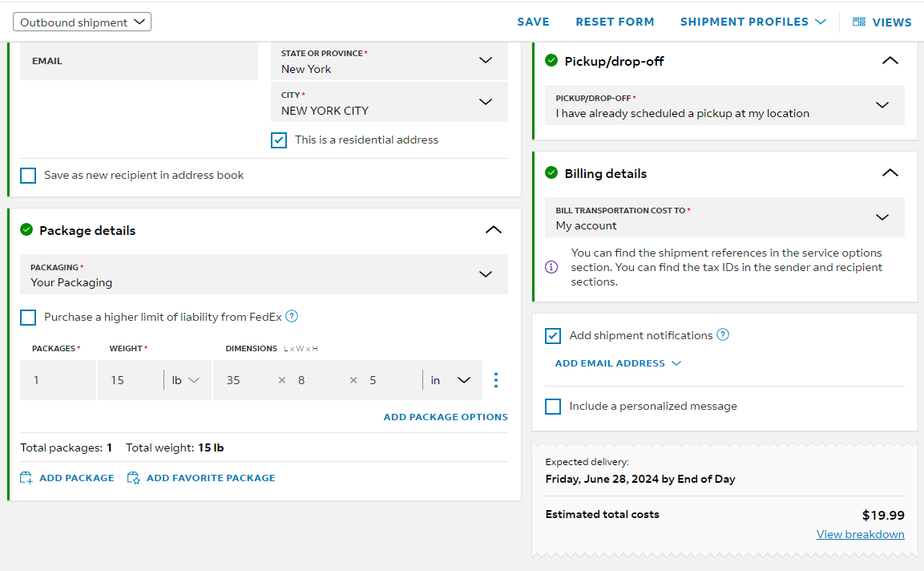Collapse the Package details section
The image size is (924, 571).
coord(494,230)
